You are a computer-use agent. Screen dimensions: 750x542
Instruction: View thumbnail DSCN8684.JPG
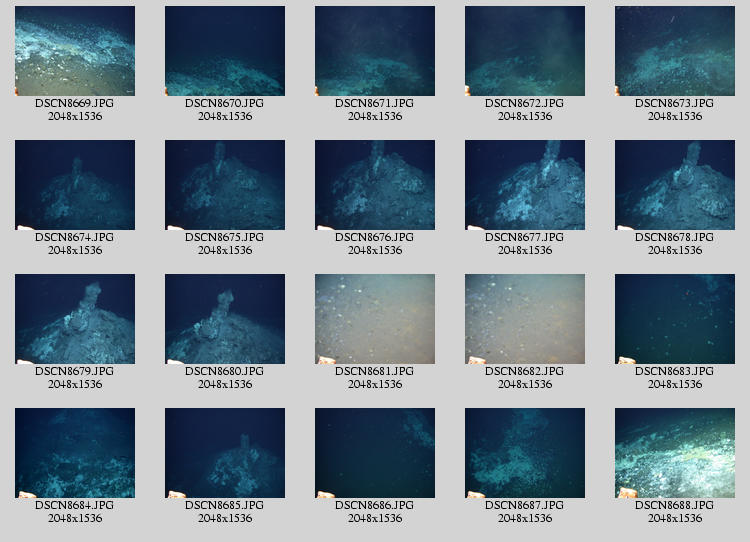pos(75,453)
